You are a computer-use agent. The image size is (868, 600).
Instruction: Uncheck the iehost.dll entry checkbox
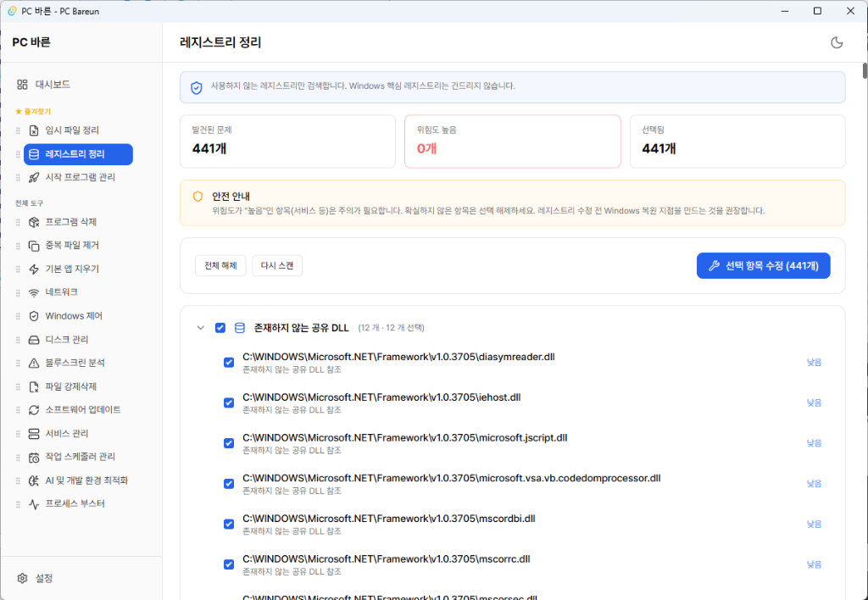tap(229, 403)
